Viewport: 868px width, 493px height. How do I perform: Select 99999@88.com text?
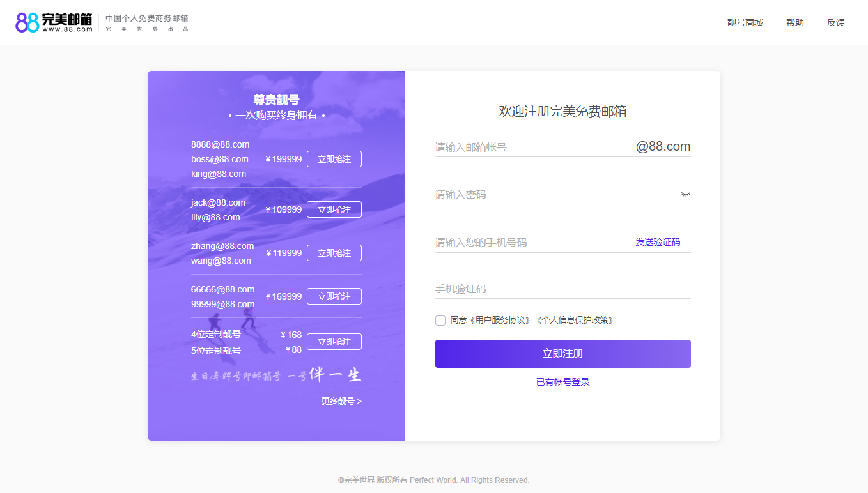223,304
